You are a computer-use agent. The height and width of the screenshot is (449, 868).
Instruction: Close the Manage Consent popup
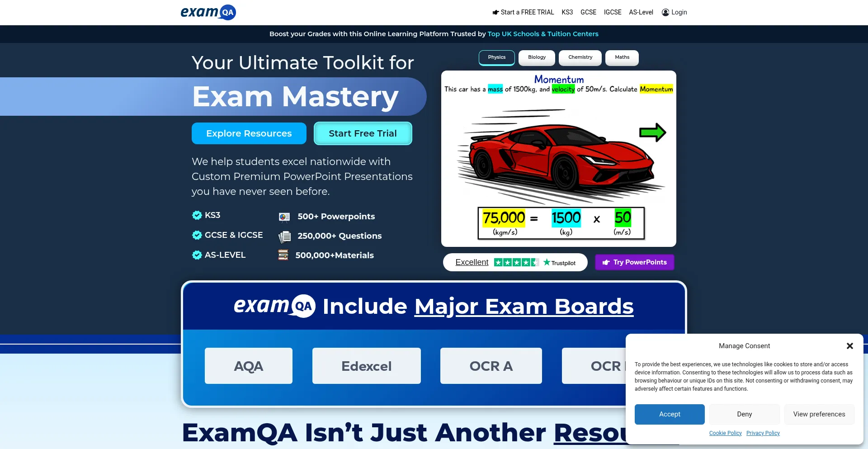click(849, 346)
